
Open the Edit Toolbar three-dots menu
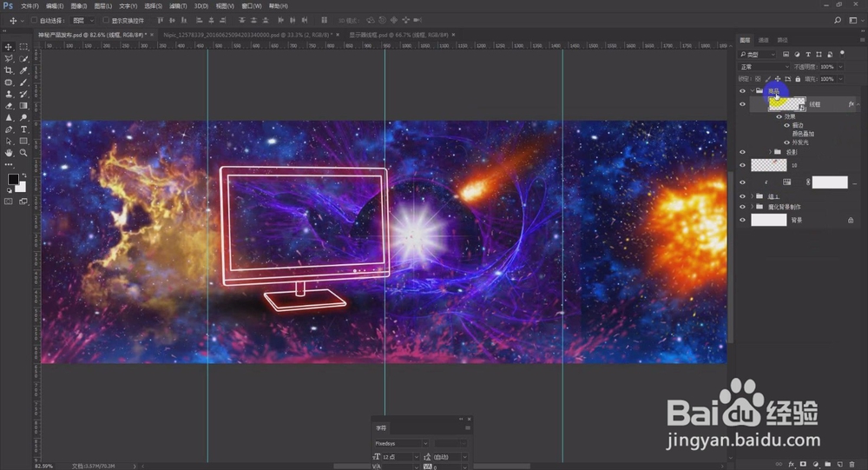[x=9, y=164]
